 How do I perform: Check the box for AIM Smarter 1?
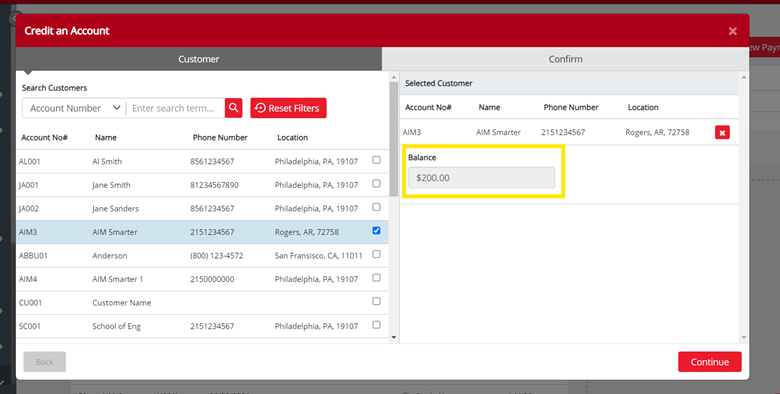click(377, 278)
